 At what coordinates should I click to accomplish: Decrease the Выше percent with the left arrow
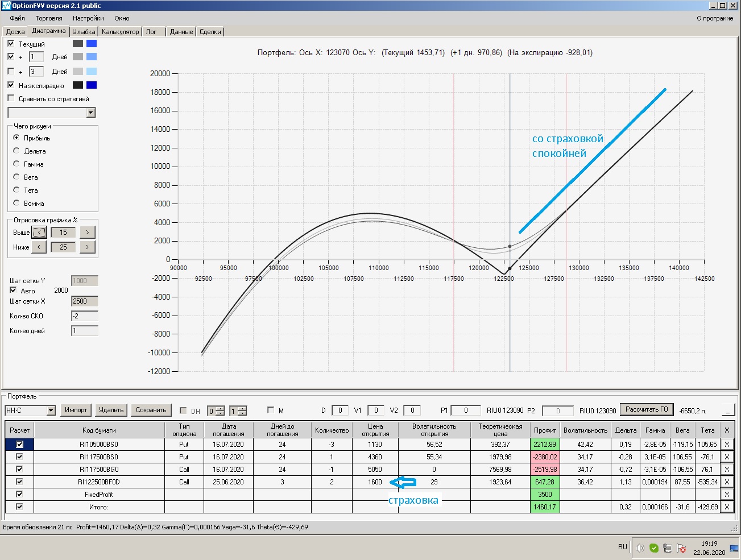(39, 232)
